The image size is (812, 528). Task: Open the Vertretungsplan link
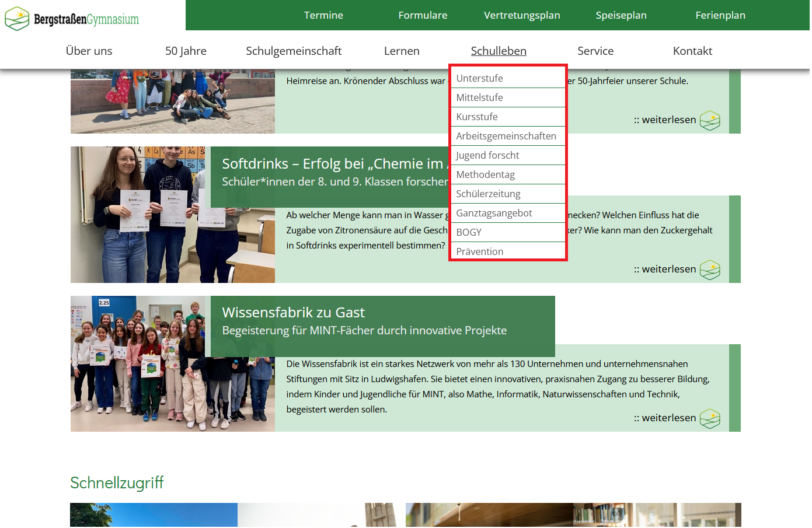(521, 15)
